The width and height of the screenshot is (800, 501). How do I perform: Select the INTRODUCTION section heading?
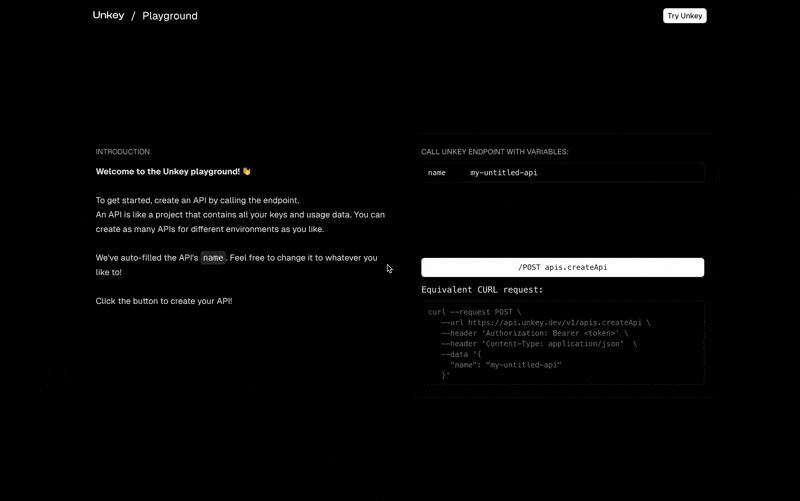tap(123, 152)
